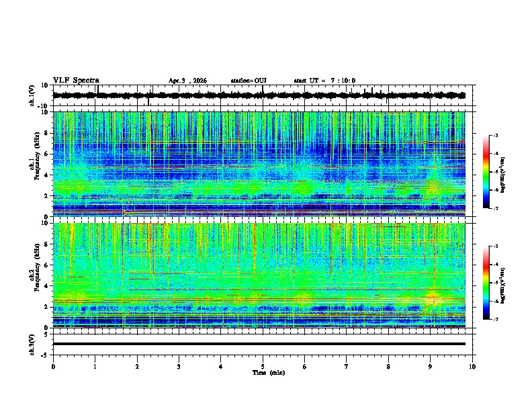Viewport: 532px width, 411px height.
Task: Click the 'station=OUI' header text
Action: point(249,81)
